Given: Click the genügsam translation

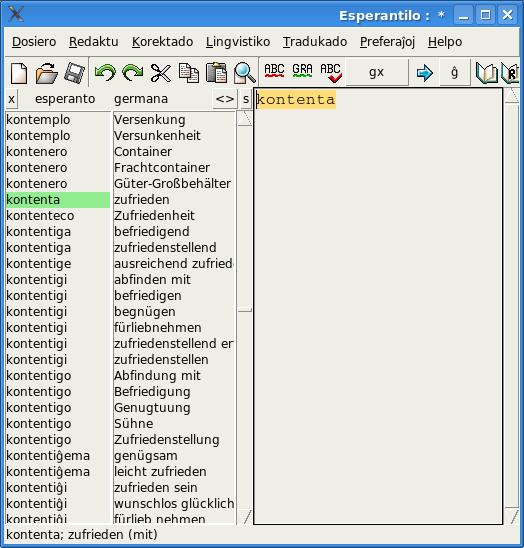Looking at the screenshot, I should (x=146, y=456).
